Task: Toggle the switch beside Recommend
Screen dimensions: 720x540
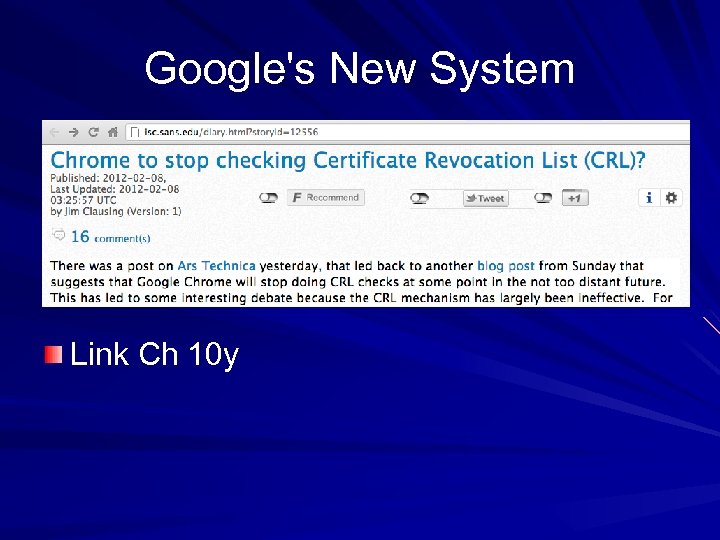Action: 268,197
